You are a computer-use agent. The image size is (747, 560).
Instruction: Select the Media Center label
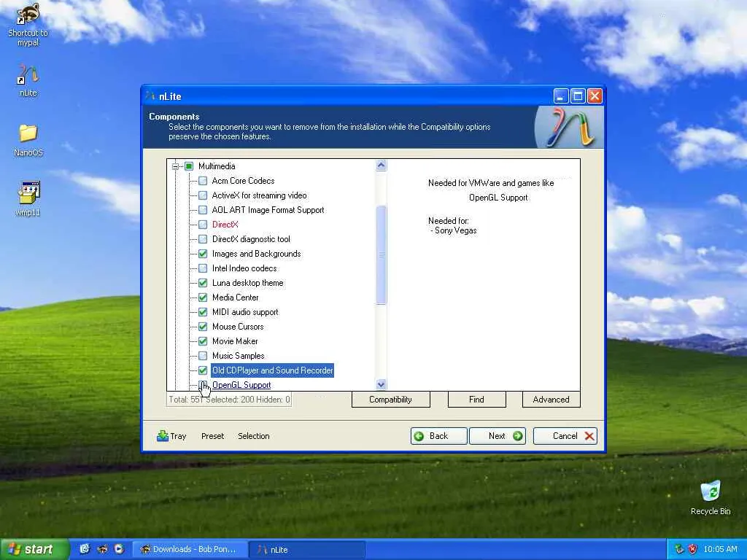click(236, 297)
